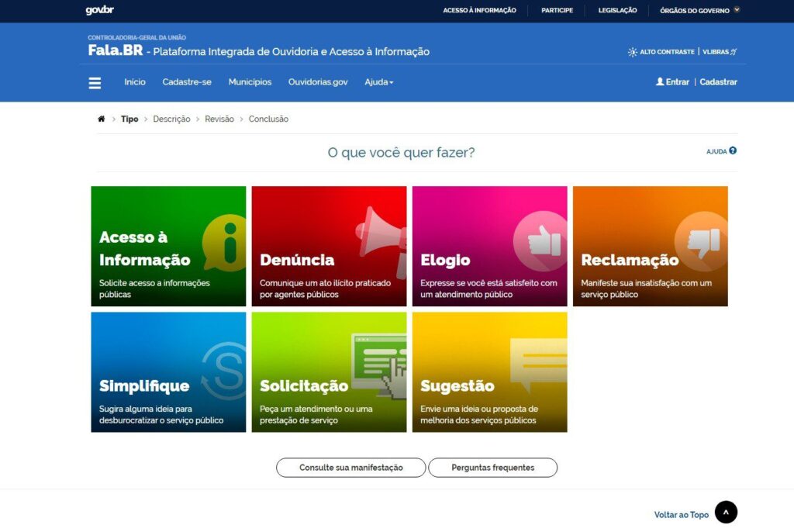Expand Órgãos do Governo dropdown
The height and width of the screenshot is (532, 794).
pos(699,10)
